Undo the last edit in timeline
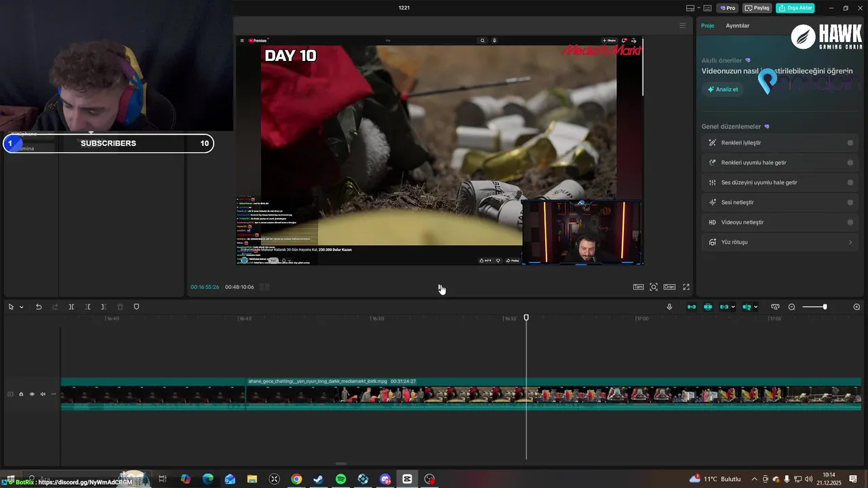The height and width of the screenshot is (488, 868). [x=39, y=307]
